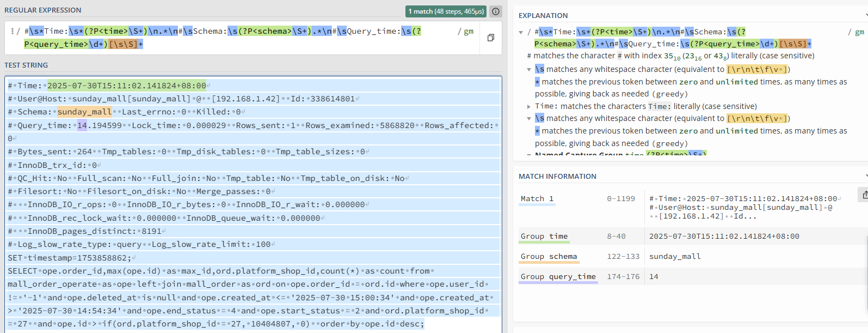Select the 'Group time' label

point(544,237)
